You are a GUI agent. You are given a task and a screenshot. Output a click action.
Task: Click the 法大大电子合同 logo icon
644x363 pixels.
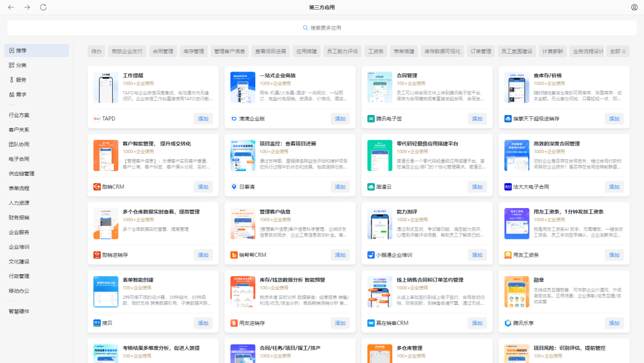point(508,187)
